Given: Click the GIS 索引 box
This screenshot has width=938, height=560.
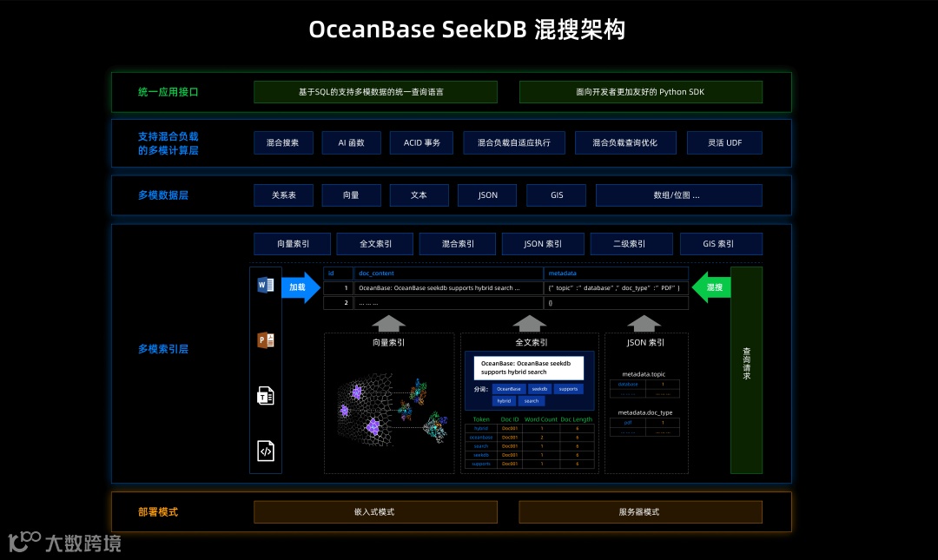Looking at the screenshot, I should click(722, 244).
